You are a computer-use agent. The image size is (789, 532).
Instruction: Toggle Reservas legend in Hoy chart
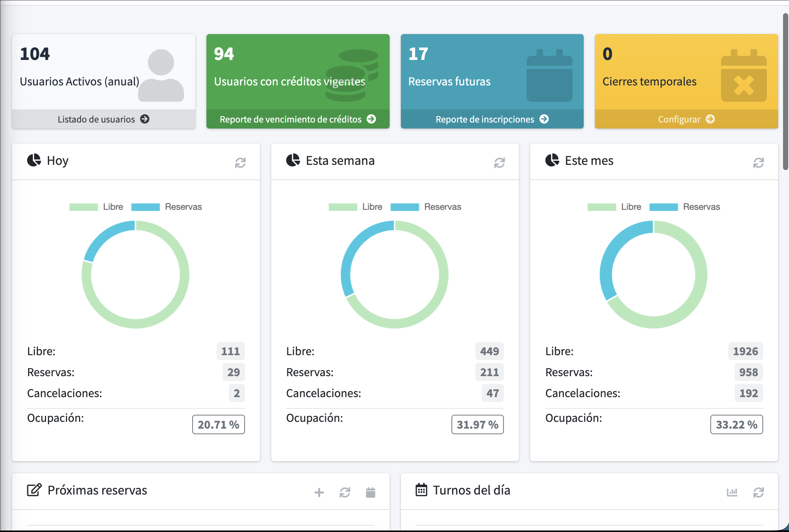167,207
